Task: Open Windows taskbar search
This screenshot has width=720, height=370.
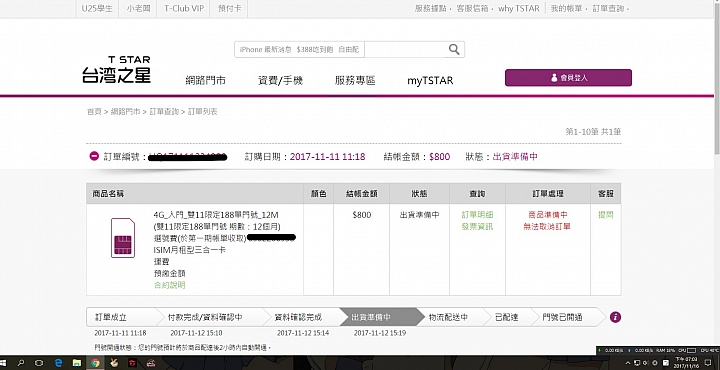Action: click(x=21, y=363)
